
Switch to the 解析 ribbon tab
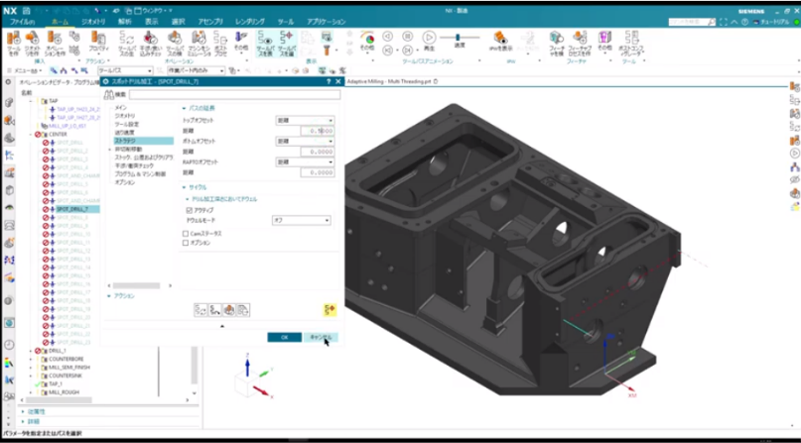click(x=125, y=22)
